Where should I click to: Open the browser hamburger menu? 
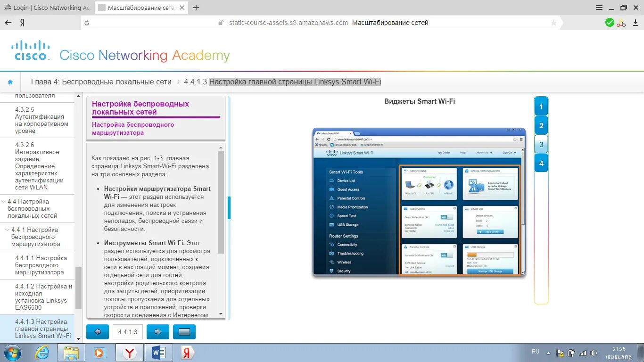[599, 8]
